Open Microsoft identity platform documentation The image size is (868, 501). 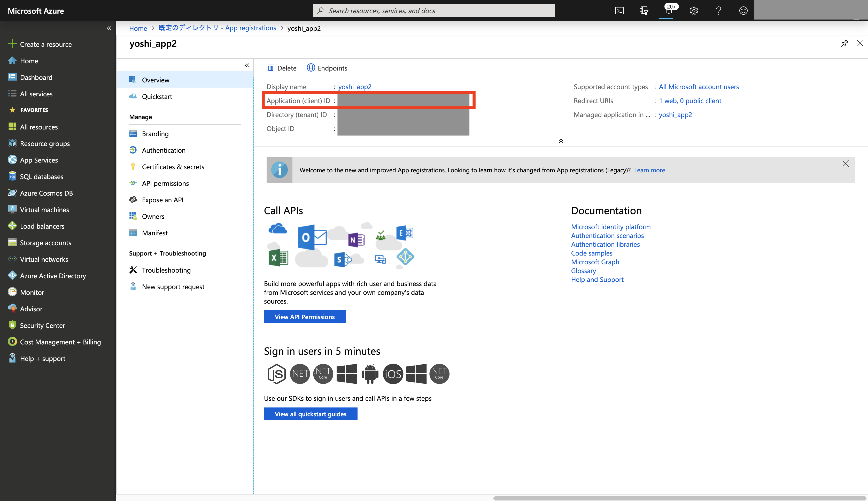[x=611, y=227]
